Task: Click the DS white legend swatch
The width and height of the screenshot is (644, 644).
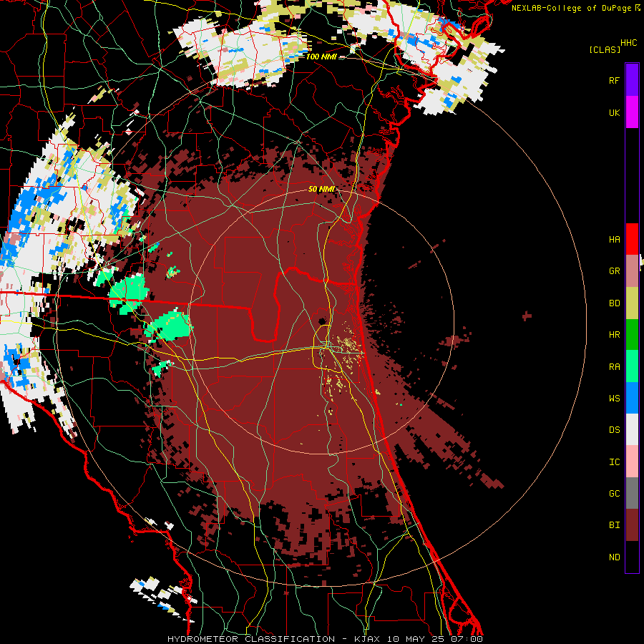Action: (x=632, y=429)
